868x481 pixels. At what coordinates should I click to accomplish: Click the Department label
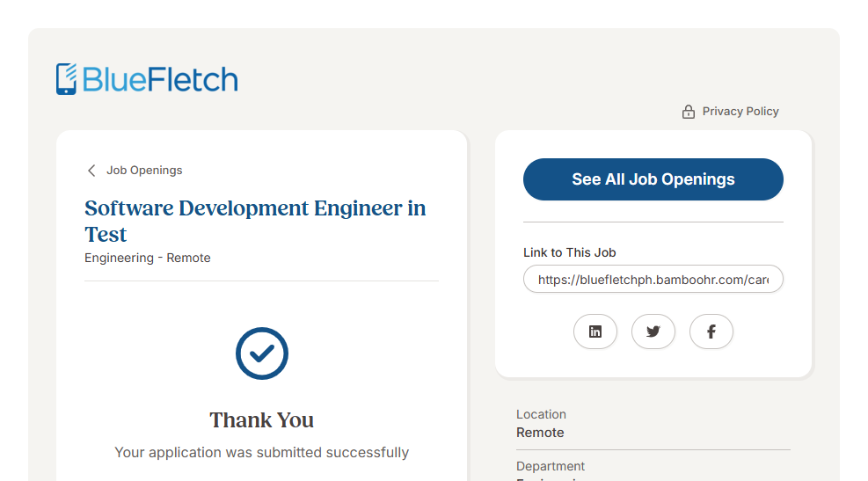(551, 466)
